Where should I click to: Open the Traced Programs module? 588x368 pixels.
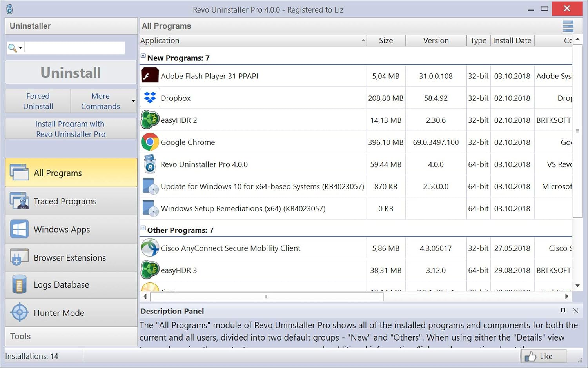[x=71, y=201]
